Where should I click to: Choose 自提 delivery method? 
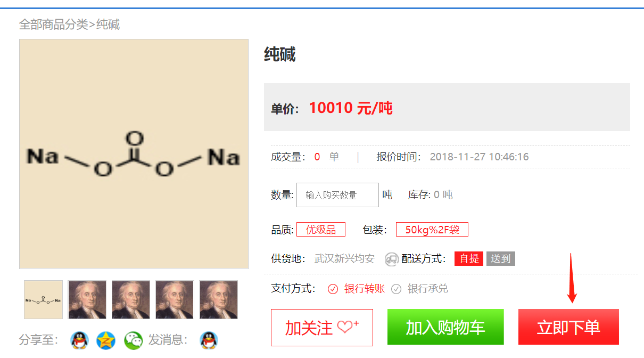469,259
